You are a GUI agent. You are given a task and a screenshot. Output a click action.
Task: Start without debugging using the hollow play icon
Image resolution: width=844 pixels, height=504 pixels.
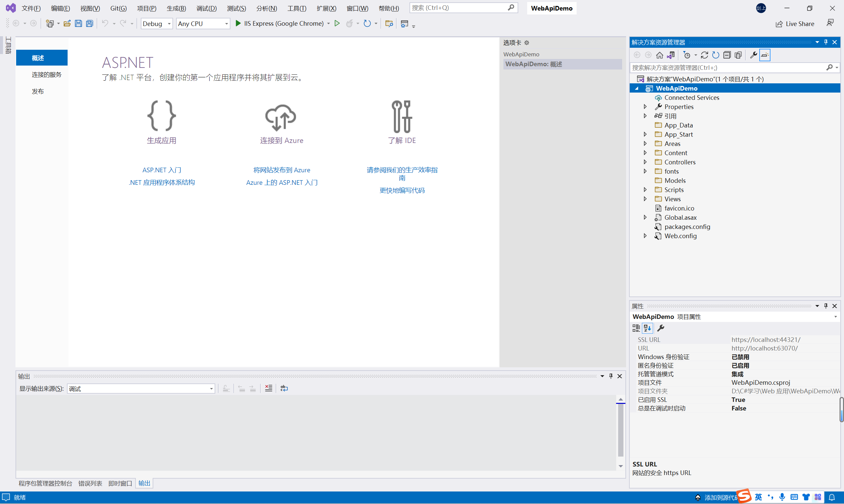(337, 23)
